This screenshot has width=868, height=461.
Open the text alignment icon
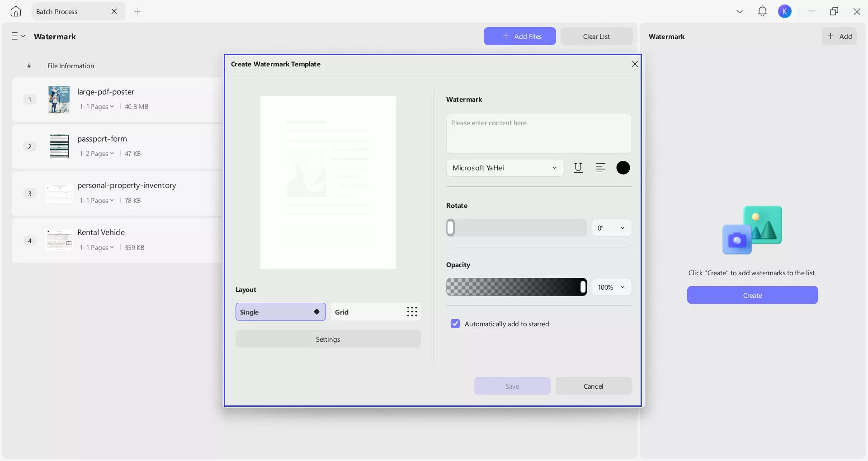point(600,168)
